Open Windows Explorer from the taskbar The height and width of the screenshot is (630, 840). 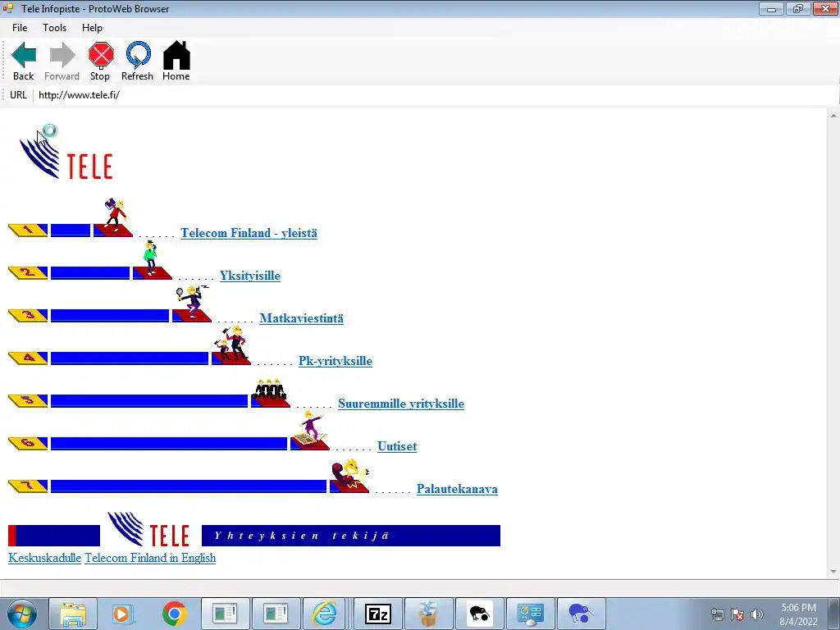click(72, 614)
